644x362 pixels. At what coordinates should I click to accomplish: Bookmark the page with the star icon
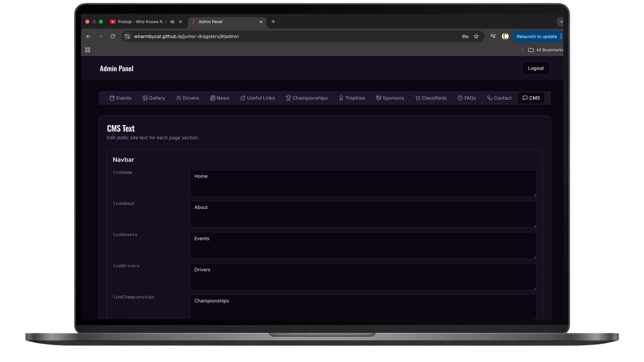tap(476, 36)
